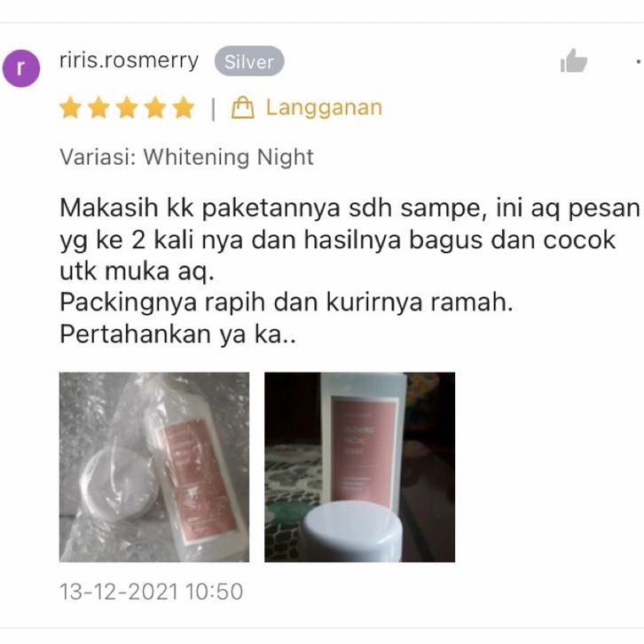Click the fifth rating star
The width and height of the screenshot is (644, 644).
point(184,107)
